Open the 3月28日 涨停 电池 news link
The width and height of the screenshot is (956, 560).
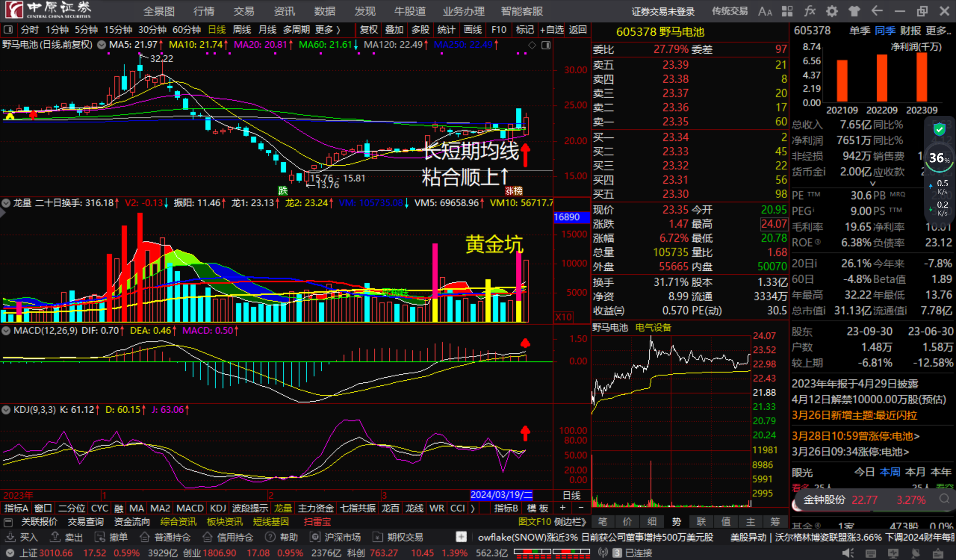[855, 436]
